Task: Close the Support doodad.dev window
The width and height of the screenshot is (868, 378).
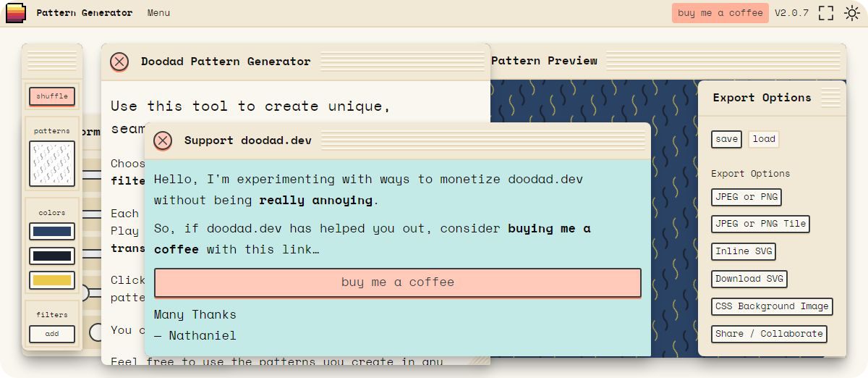Action: (163, 140)
